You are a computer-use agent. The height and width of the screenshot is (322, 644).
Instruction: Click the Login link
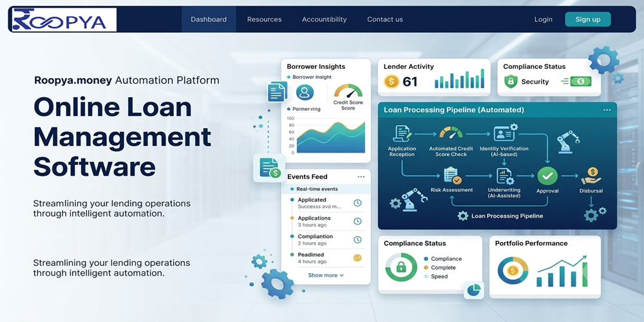tap(543, 19)
